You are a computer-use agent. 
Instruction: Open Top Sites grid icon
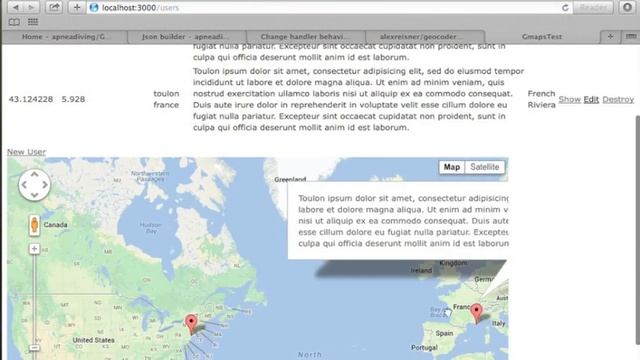pos(33,22)
